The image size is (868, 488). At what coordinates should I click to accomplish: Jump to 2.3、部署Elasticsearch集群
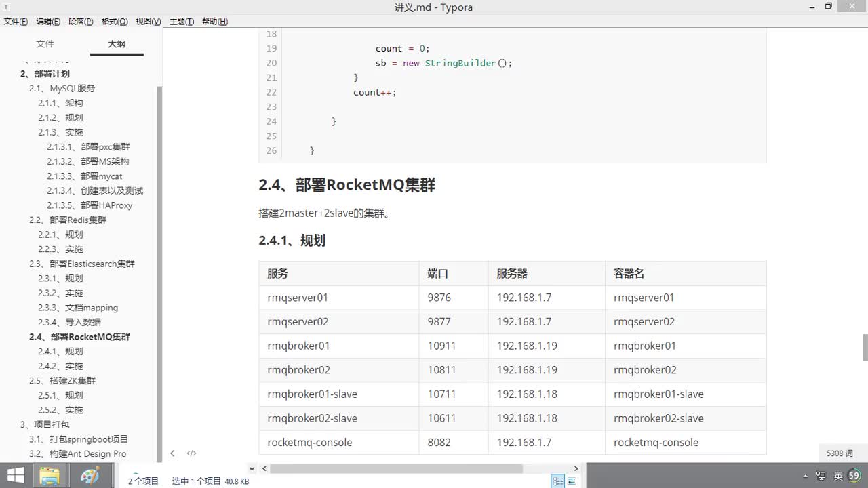click(x=82, y=264)
